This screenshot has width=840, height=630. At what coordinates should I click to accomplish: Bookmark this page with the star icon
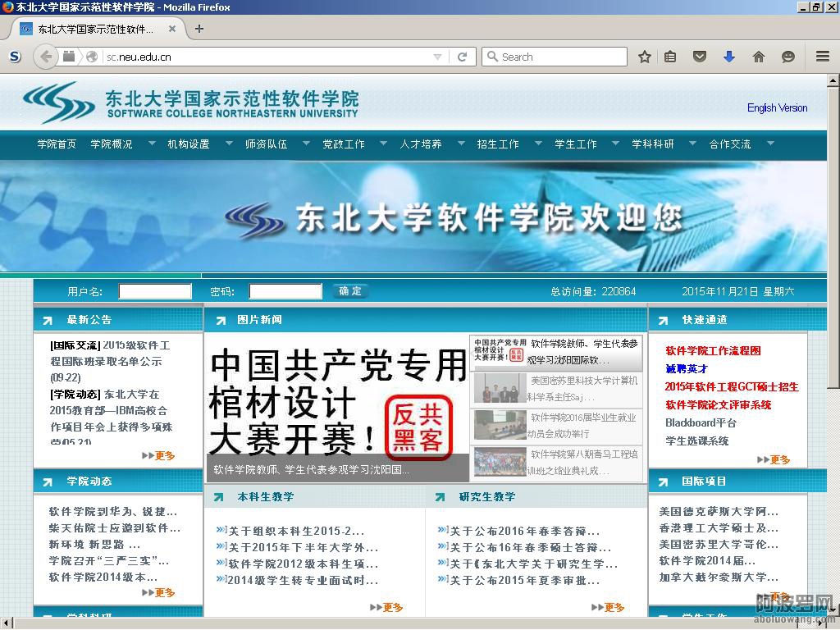pos(645,57)
